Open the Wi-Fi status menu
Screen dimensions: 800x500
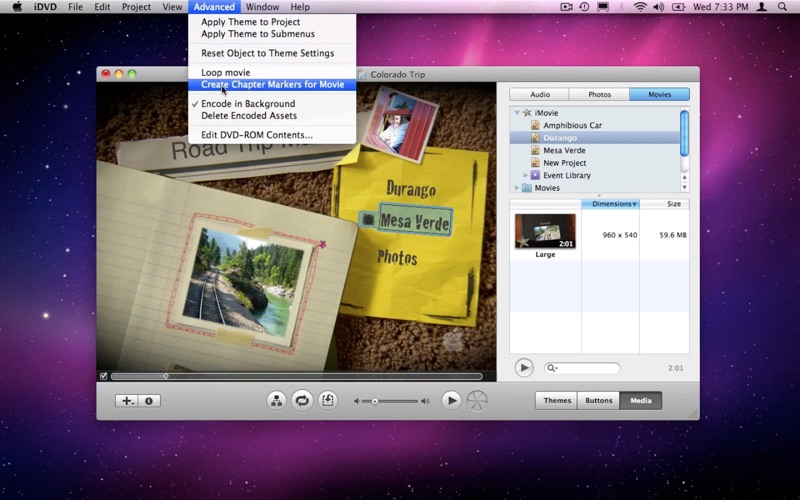(640, 7)
